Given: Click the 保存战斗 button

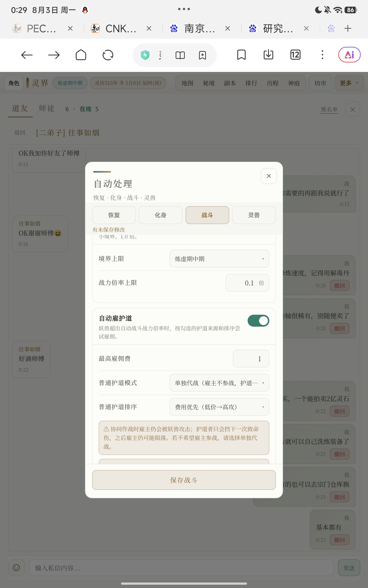Looking at the screenshot, I should tap(184, 480).
